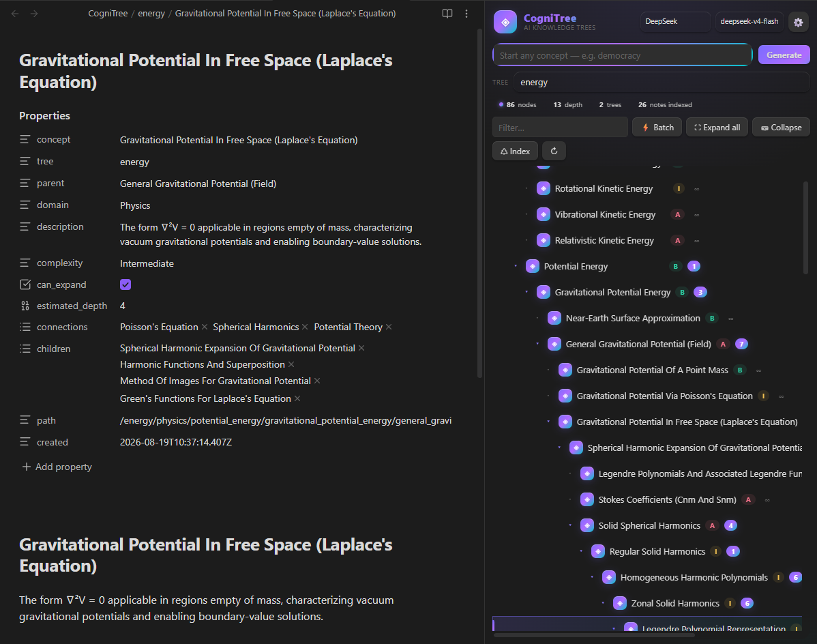Screen dimensions: 817x644
Task: Click the Regular Solid Harmonics node icon
Action: click(598, 551)
